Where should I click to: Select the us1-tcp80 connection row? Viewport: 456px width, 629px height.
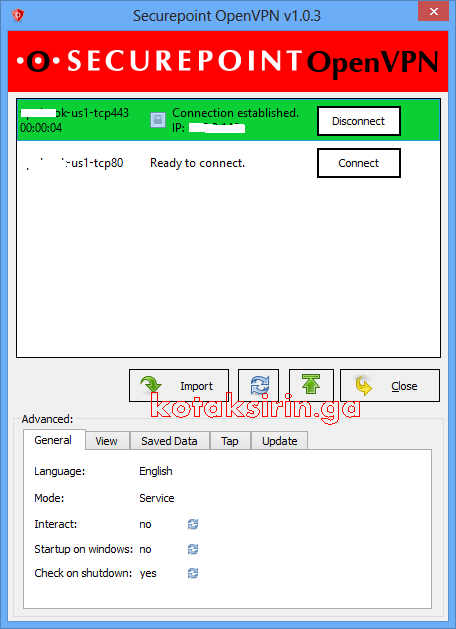tap(228, 163)
